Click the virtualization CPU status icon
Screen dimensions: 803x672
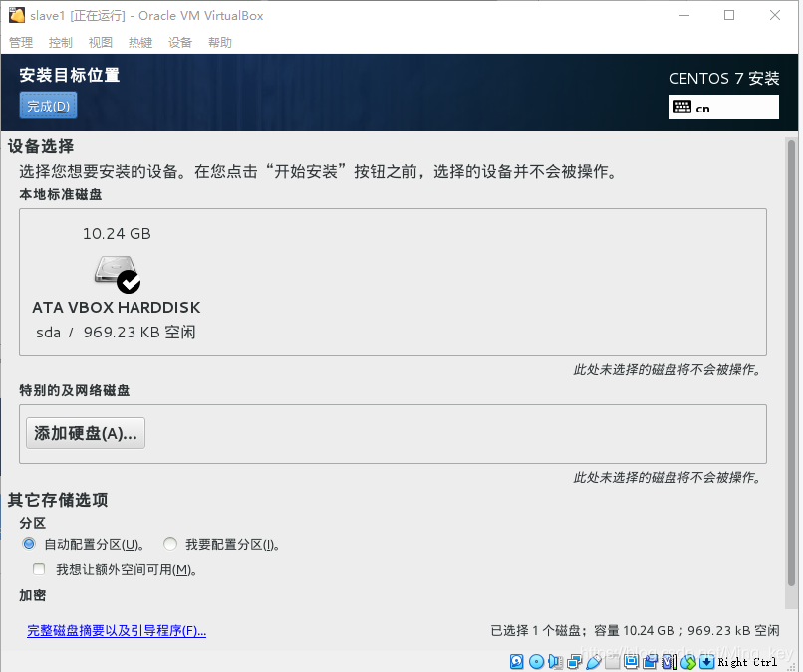coord(669,662)
